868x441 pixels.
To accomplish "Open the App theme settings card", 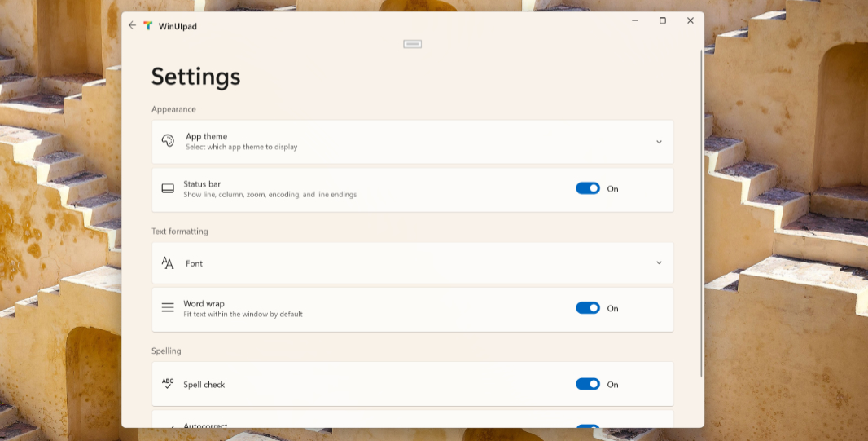I will coord(412,142).
